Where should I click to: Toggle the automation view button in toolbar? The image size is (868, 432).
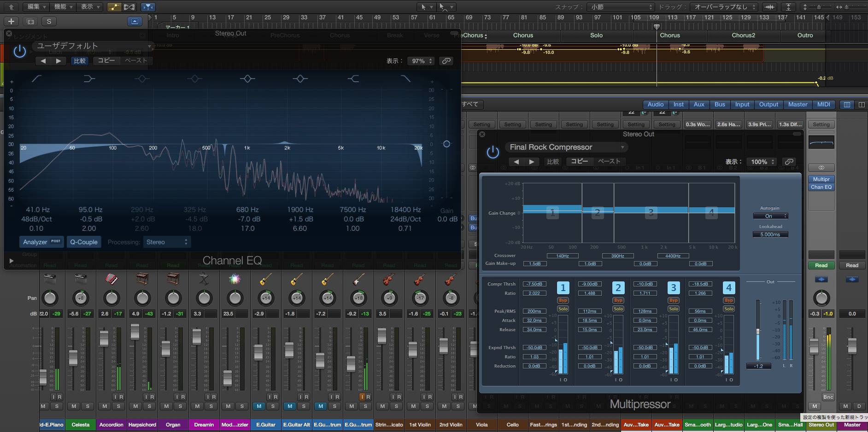pyautogui.click(x=114, y=7)
